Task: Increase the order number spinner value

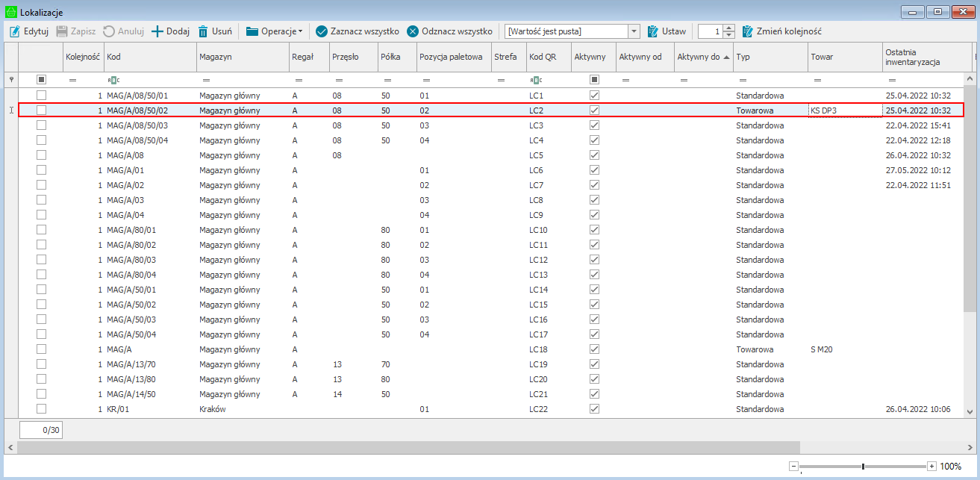Action: (x=729, y=28)
